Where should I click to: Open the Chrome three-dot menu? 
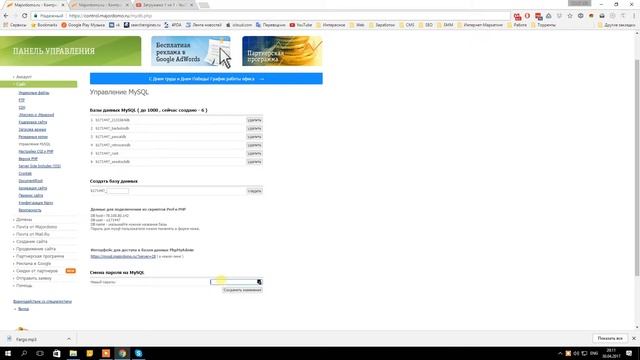(634, 16)
